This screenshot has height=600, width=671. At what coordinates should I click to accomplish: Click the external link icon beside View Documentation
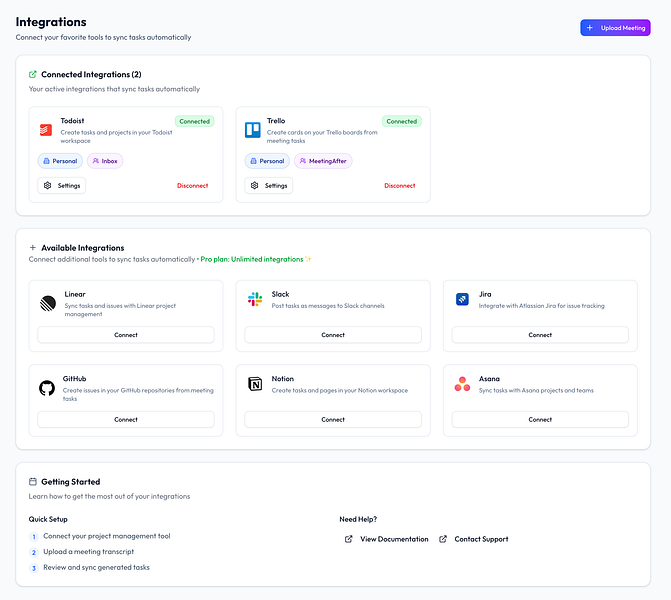(349, 539)
